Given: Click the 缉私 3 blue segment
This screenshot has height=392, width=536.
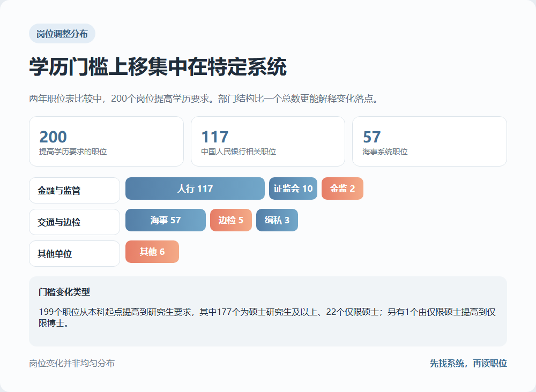Looking at the screenshot, I should click(x=277, y=220).
